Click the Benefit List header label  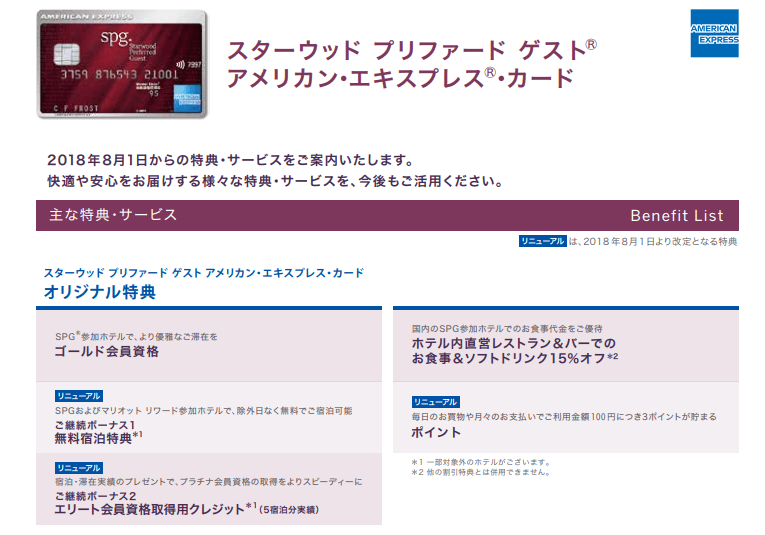pos(676,216)
